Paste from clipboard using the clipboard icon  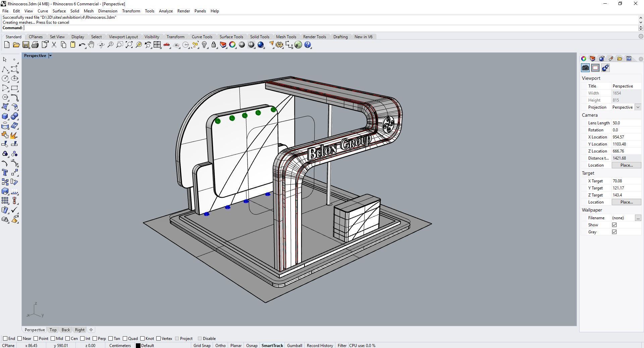click(x=72, y=45)
